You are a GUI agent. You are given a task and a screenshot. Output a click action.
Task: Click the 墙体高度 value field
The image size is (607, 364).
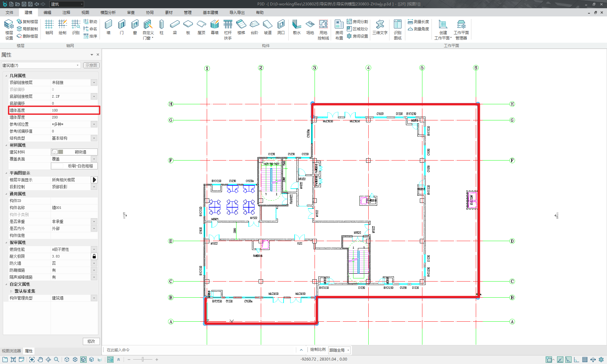pyautogui.click(x=73, y=110)
